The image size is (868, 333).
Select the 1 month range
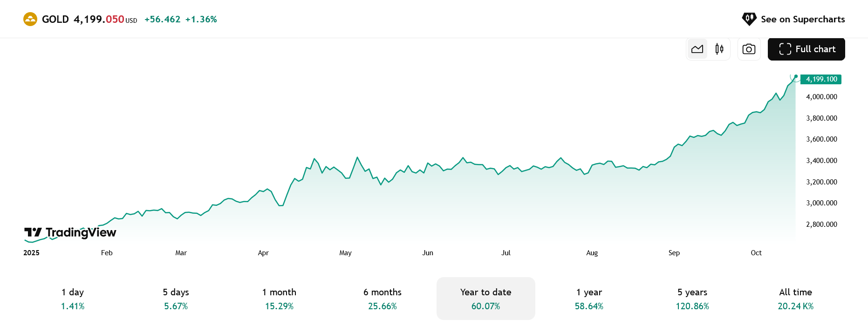(x=279, y=299)
